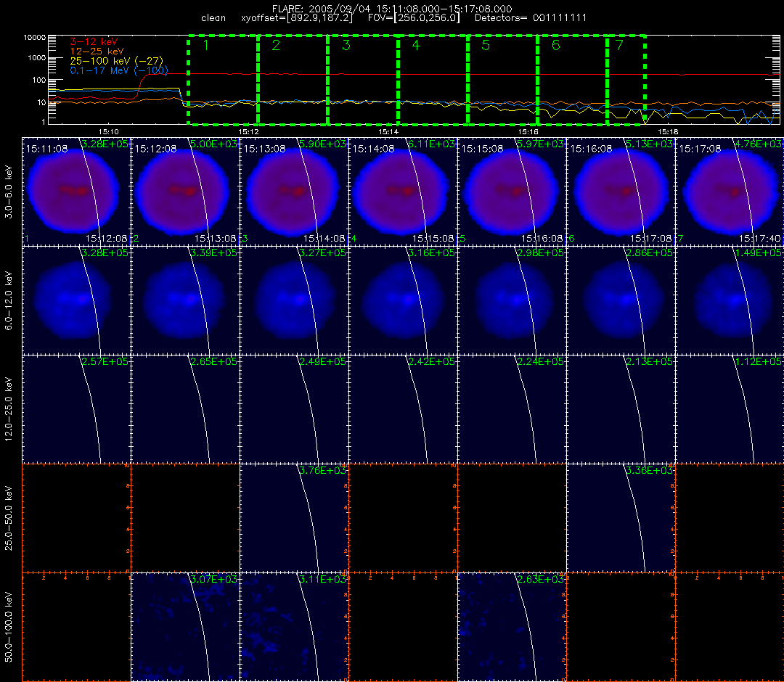The height and width of the screenshot is (682, 784).
Task: Open the 6.0-12.0 keV image peaking 2.86E+05
Action: (621, 301)
